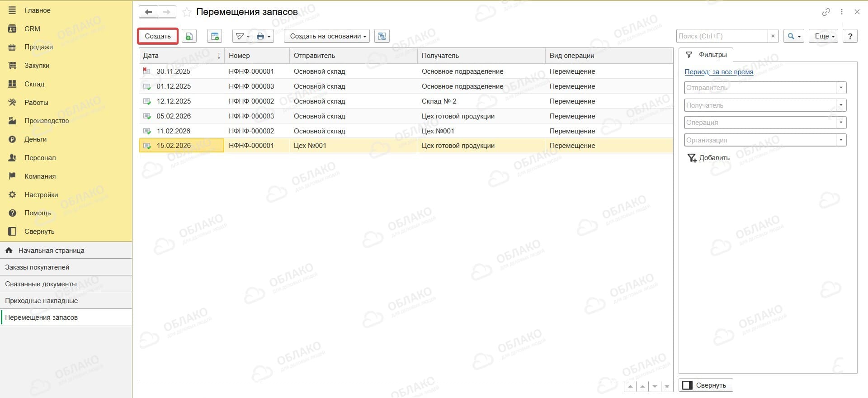This screenshot has width=868, height=398.
Task: Collapse the filters panel with Свернуть button
Action: [x=706, y=385]
